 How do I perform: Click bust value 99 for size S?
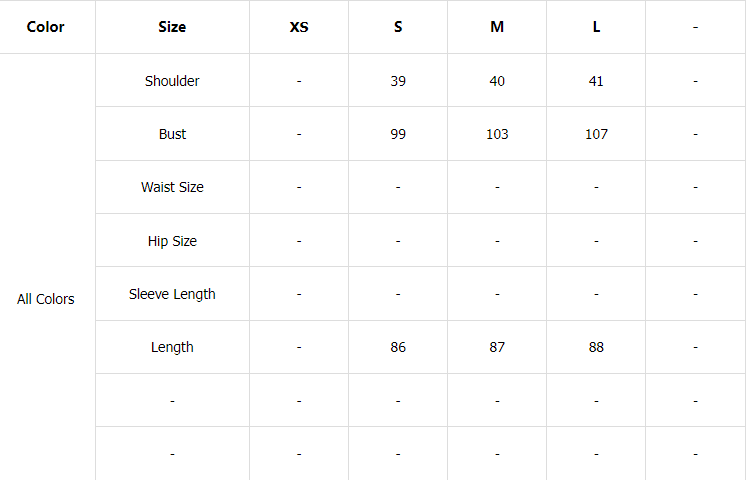(x=398, y=134)
